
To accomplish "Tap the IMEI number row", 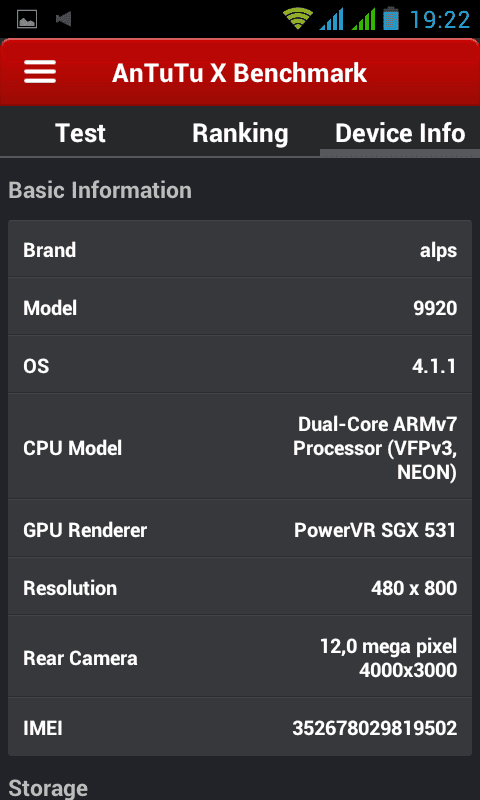I will point(240,727).
